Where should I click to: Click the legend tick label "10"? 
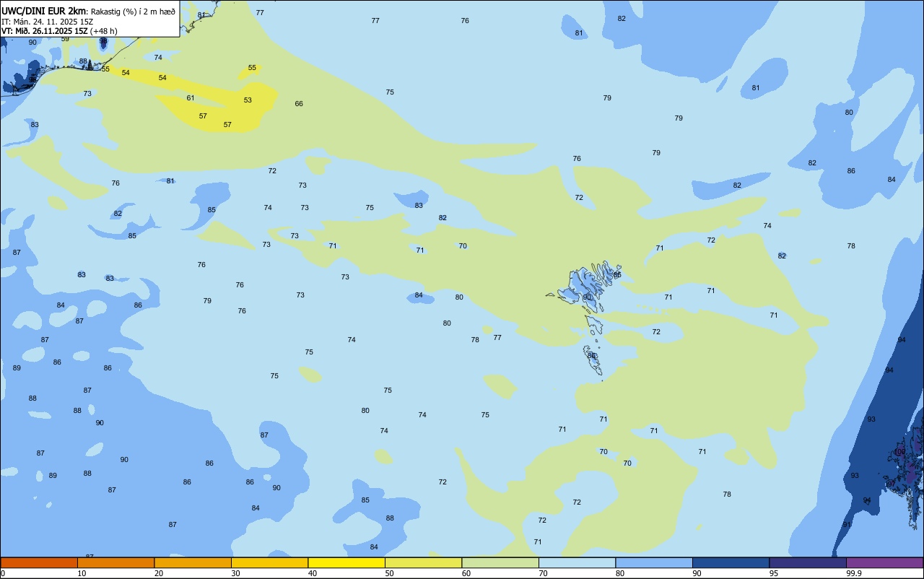coord(82,573)
